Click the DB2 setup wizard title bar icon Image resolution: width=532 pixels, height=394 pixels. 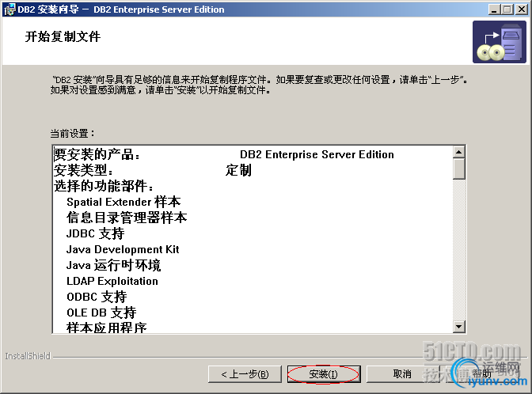(x=9, y=9)
